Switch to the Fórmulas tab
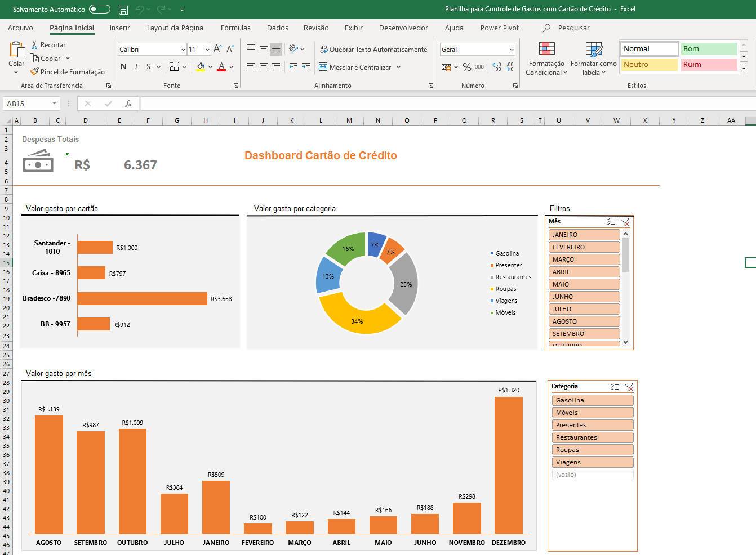Viewport: 756px width, 555px height. (235, 28)
